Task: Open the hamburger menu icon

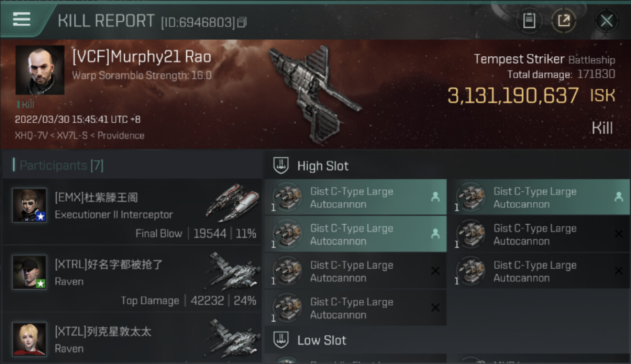Action: pos(22,19)
